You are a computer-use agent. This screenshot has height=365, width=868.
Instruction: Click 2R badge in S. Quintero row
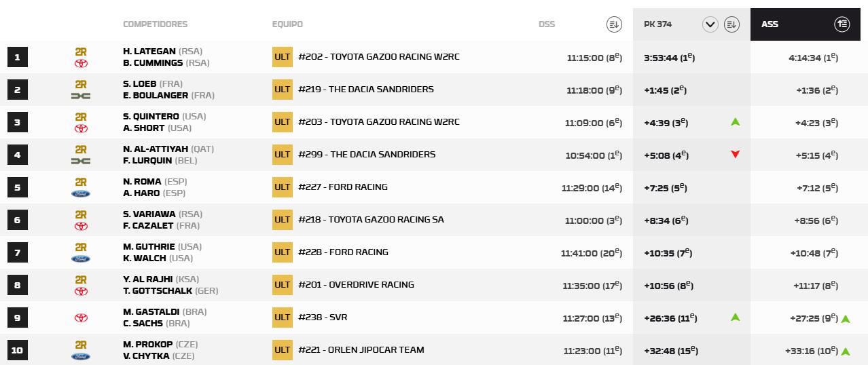(x=81, y=117)
